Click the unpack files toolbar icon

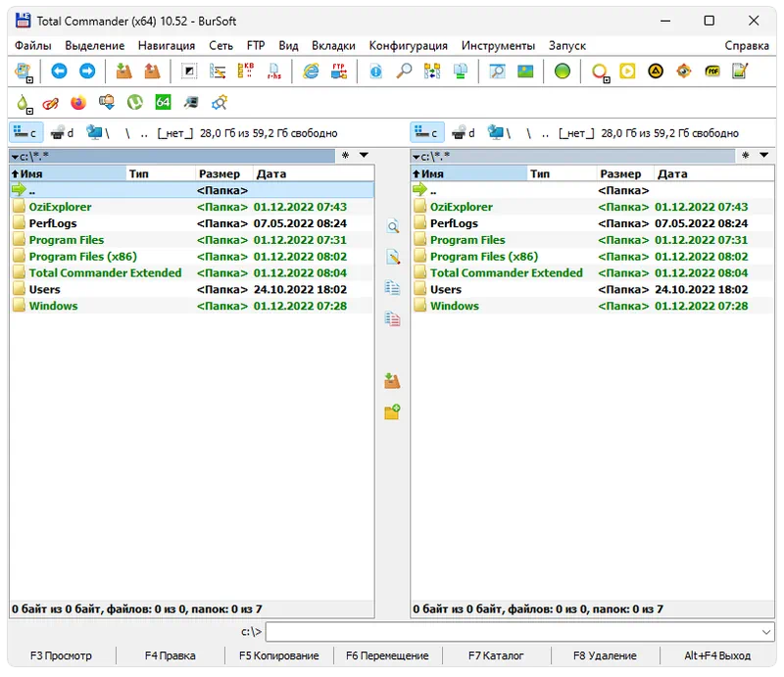tap(152, 71)
